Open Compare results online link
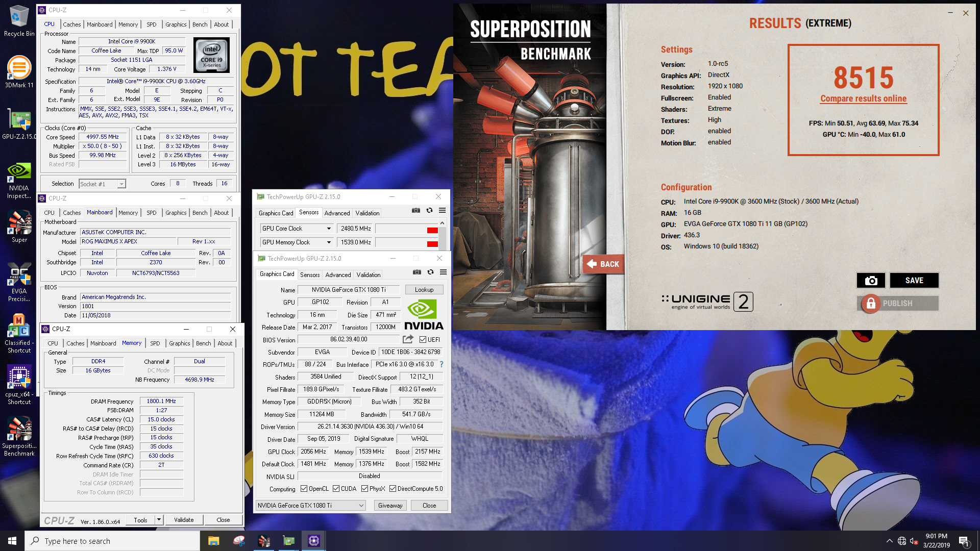Screen dimensions: 980x551 point(863,98)
